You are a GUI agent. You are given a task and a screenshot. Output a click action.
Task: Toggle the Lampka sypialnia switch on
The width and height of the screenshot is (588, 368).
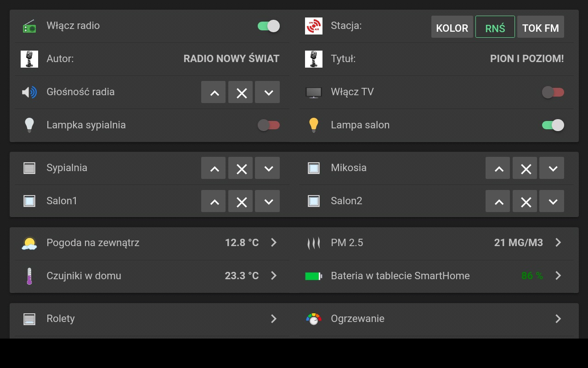pos(269,125)
